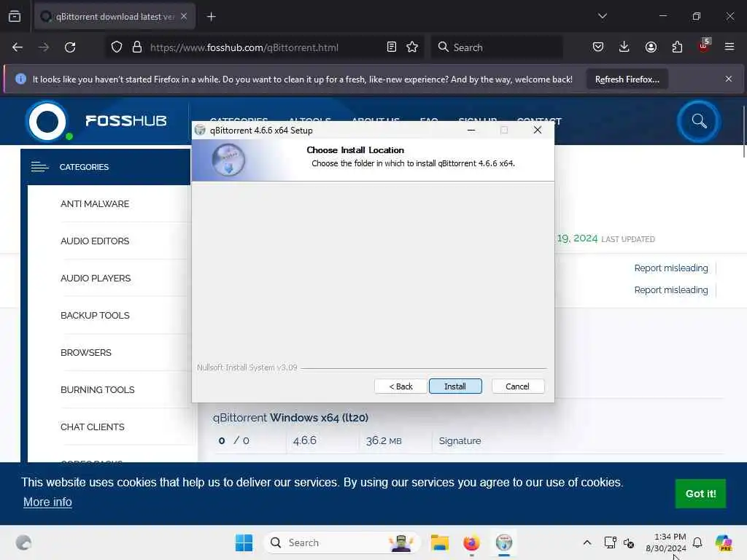Open the BURNING TOOLS category
This screenshot has width=747, height=560.
click(x=97, y=389)
